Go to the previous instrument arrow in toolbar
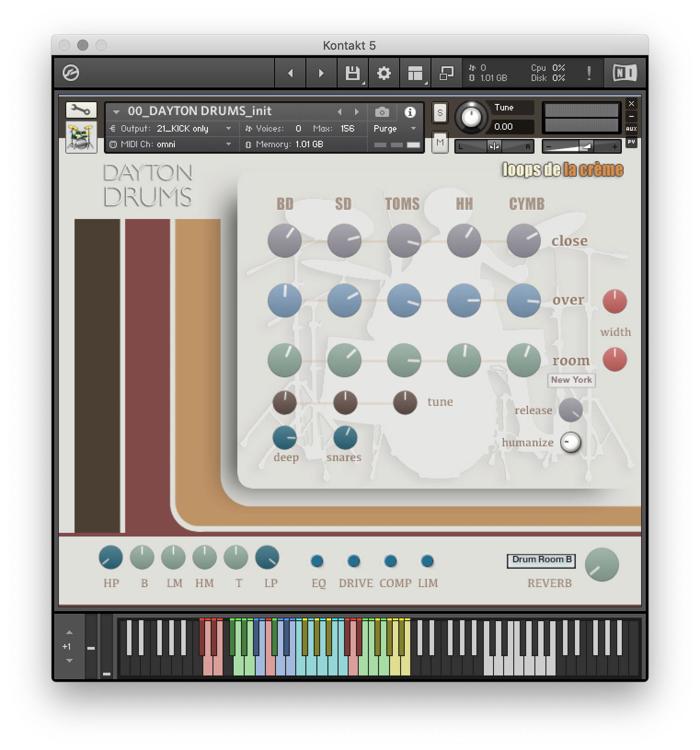 pos(290,73)
